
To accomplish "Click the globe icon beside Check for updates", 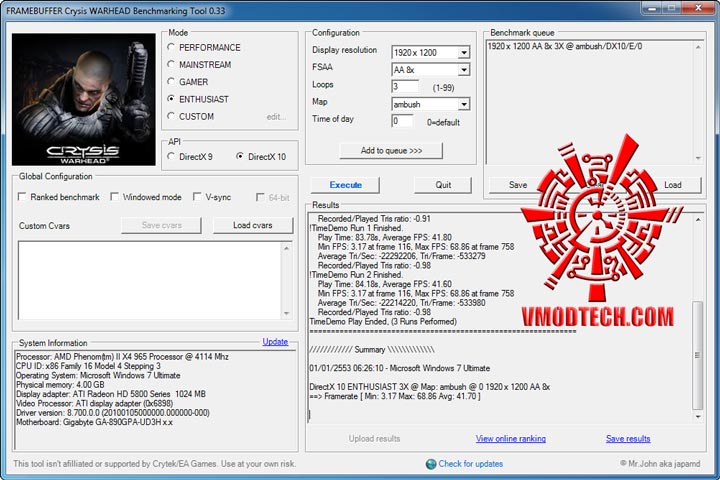I will tap(431, 464).
